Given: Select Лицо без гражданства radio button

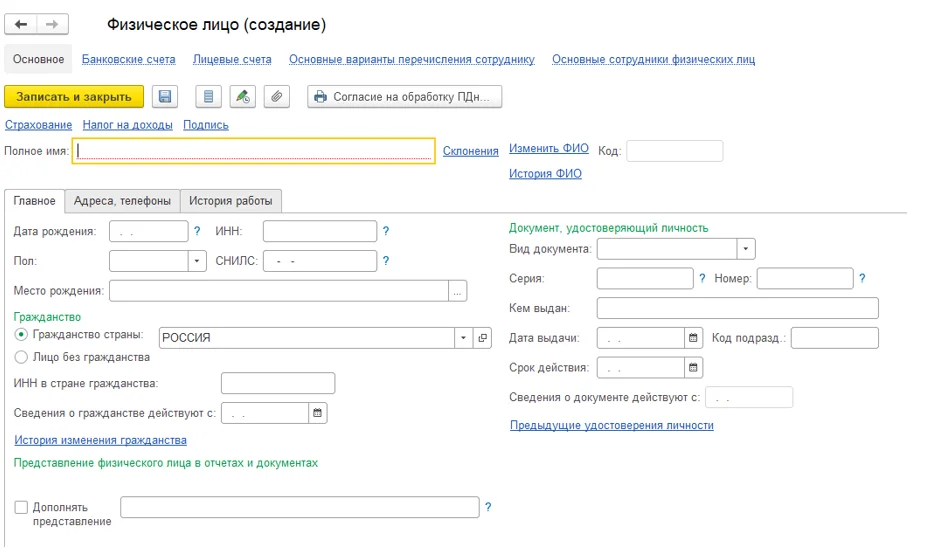Looking at the screenshot, I should click(x=21, y=357).
